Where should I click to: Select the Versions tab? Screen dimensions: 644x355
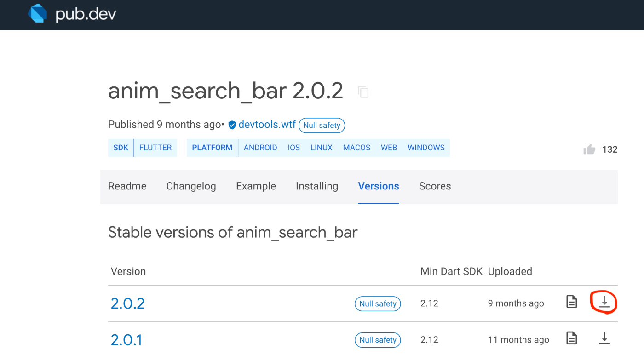(x=379, y=186)
